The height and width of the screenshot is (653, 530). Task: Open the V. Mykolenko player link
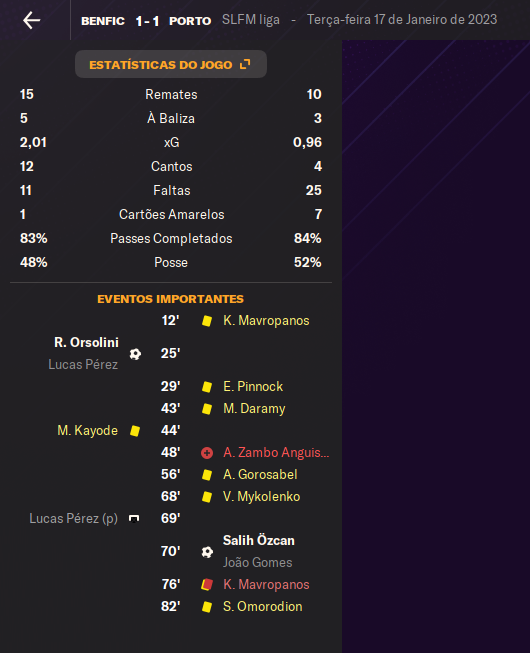(261, 496)
